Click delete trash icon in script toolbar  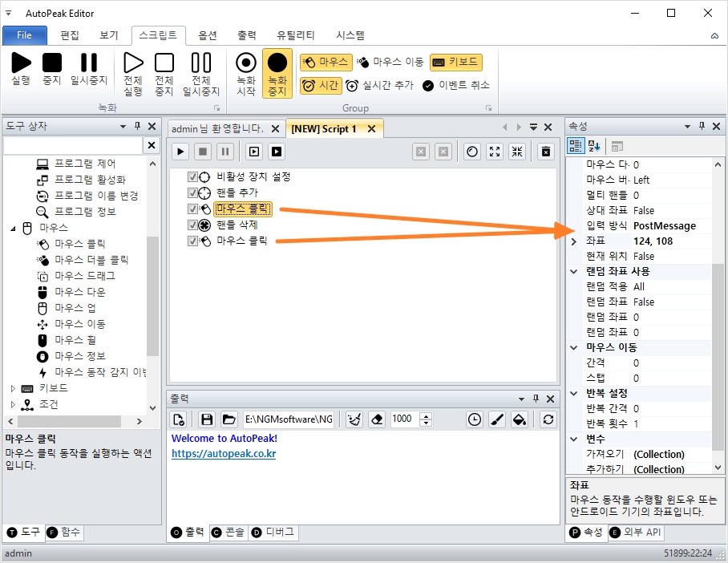pyautogui.click(x=546, y=152)
